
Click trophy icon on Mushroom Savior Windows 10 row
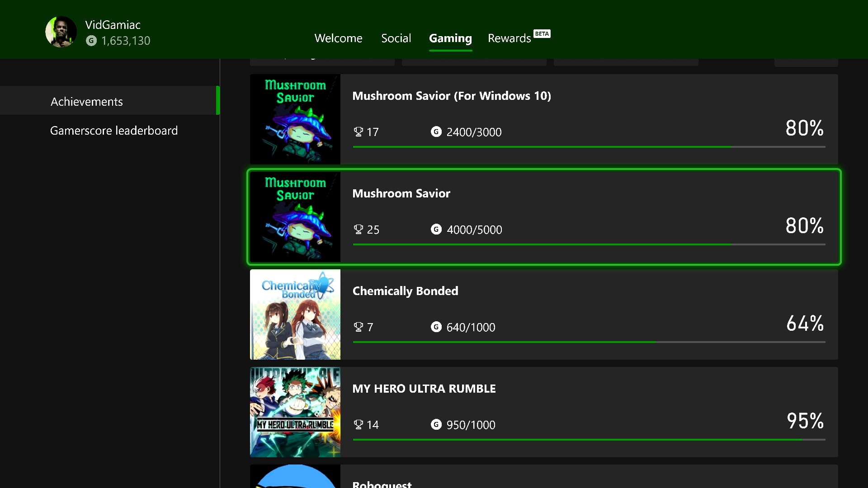click(358, 132)
